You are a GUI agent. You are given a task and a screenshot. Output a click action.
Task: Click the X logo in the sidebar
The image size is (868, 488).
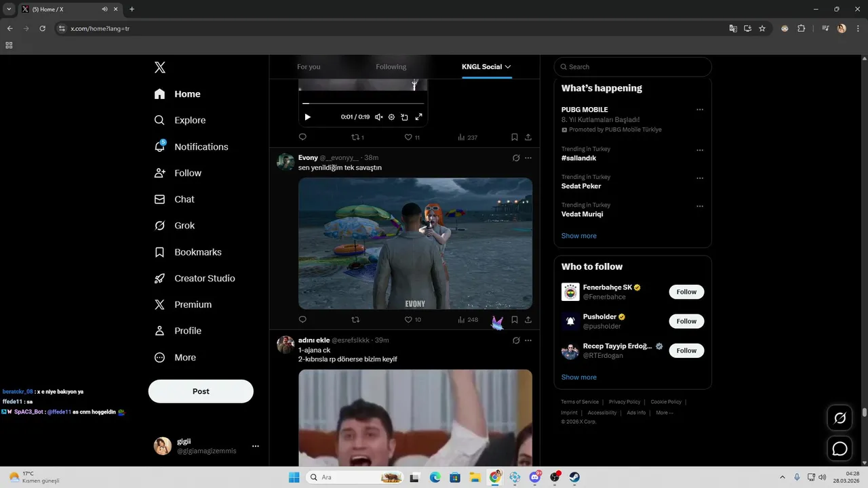pyautogui.click(x=160, y=67)
